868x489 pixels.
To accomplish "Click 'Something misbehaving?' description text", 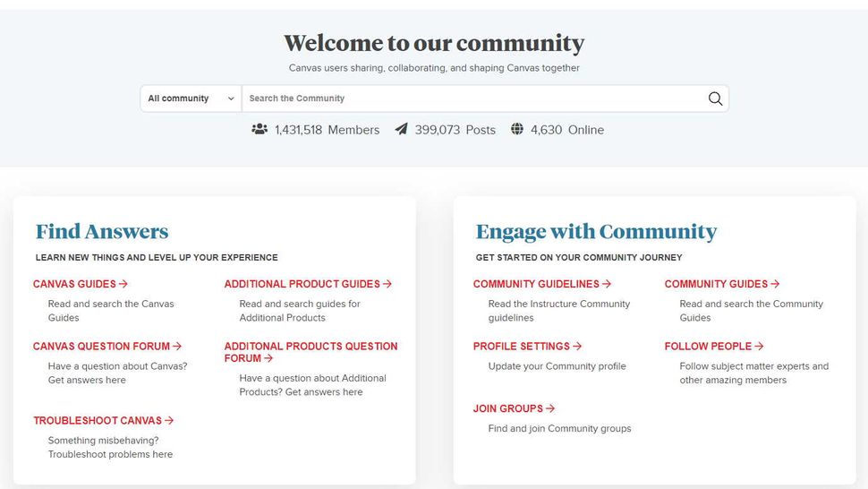I will click(110, 448).
